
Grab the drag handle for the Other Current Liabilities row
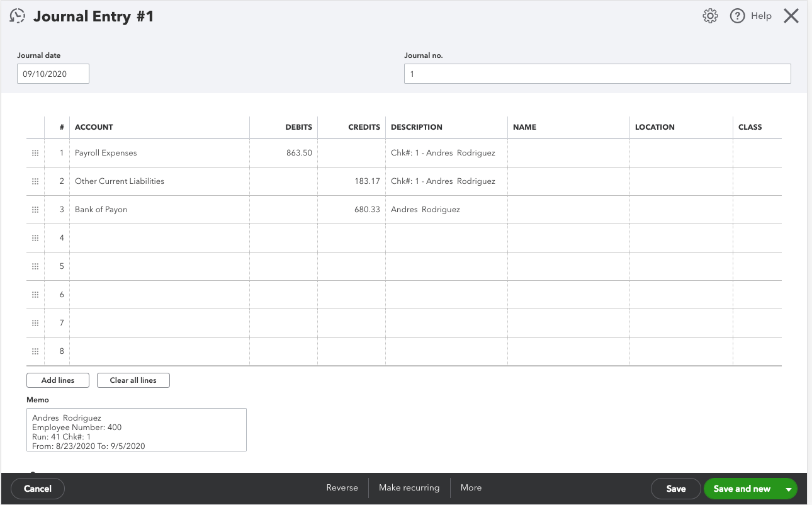pos(35,181)
